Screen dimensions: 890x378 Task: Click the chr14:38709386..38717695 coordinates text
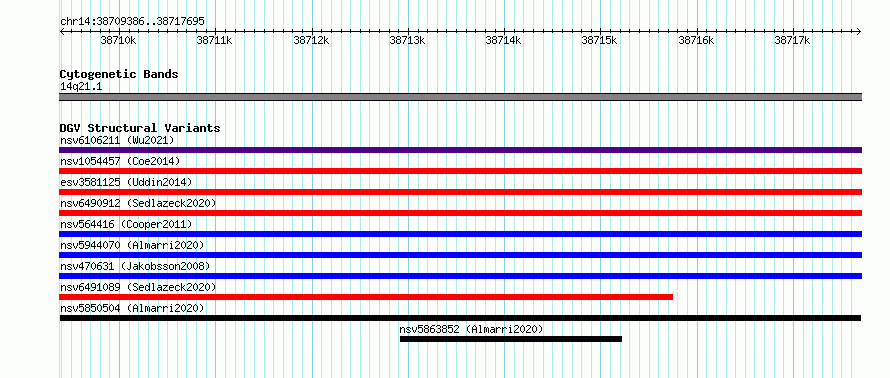pos(132,22)
